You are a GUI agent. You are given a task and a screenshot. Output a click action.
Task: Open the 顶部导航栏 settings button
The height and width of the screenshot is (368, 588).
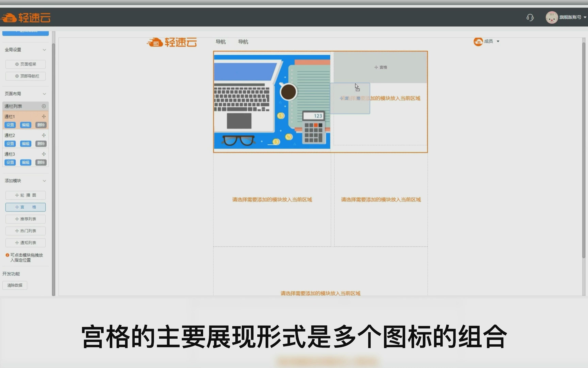tap(26, 76)
